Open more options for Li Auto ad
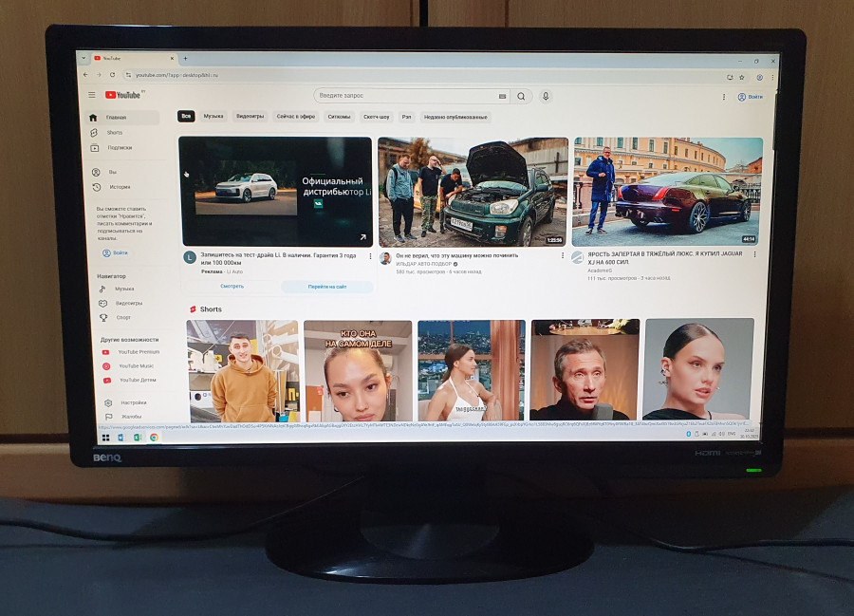The width and height of the screenshot is (854, 616). coord(370,256)
